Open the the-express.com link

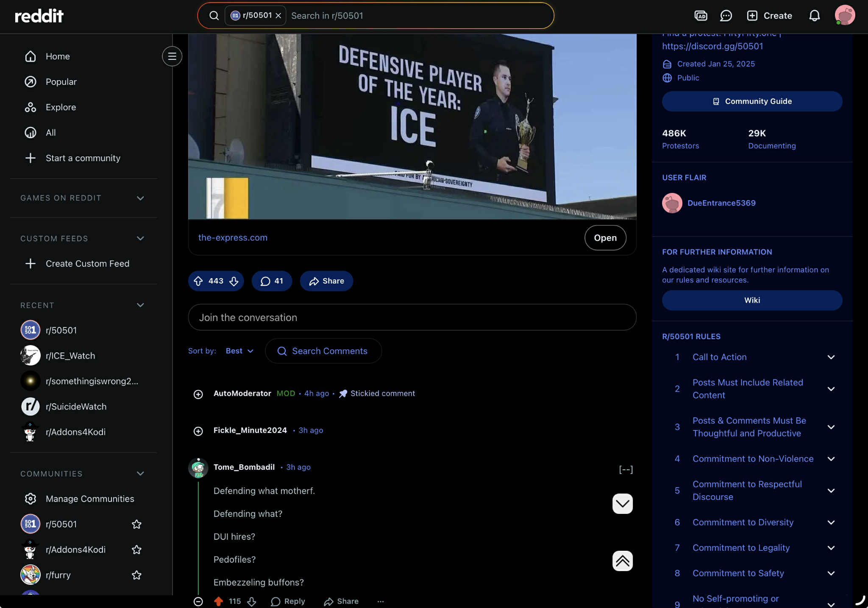233,237
